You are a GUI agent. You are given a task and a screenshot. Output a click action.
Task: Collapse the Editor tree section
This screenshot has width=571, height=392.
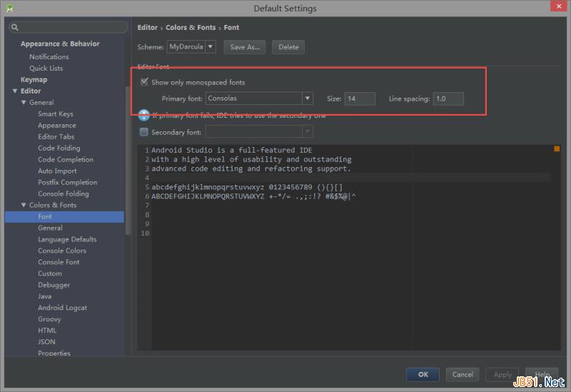click(x=14, y=91)
